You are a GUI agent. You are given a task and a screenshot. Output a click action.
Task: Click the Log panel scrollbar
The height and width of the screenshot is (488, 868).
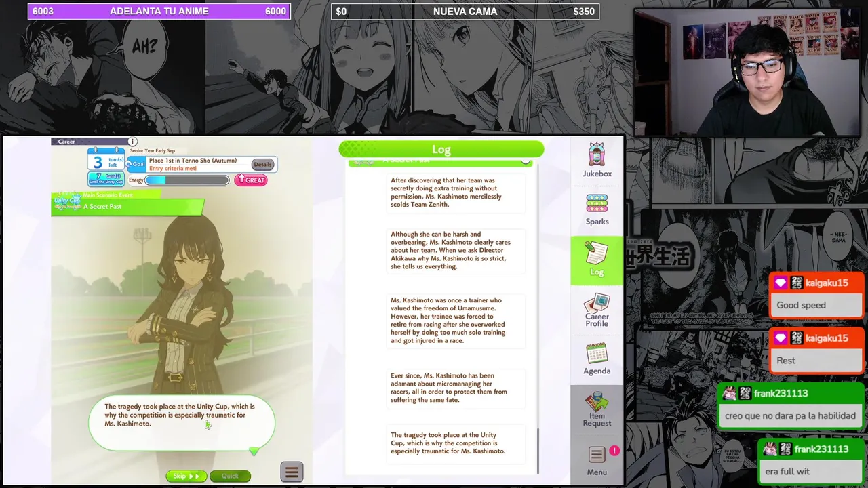[x=538, y=451]
